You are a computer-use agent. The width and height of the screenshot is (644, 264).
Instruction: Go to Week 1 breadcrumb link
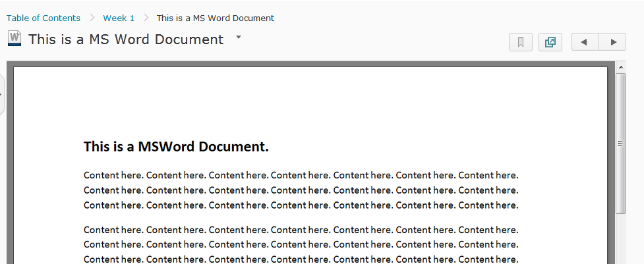[x=119, y=18]
